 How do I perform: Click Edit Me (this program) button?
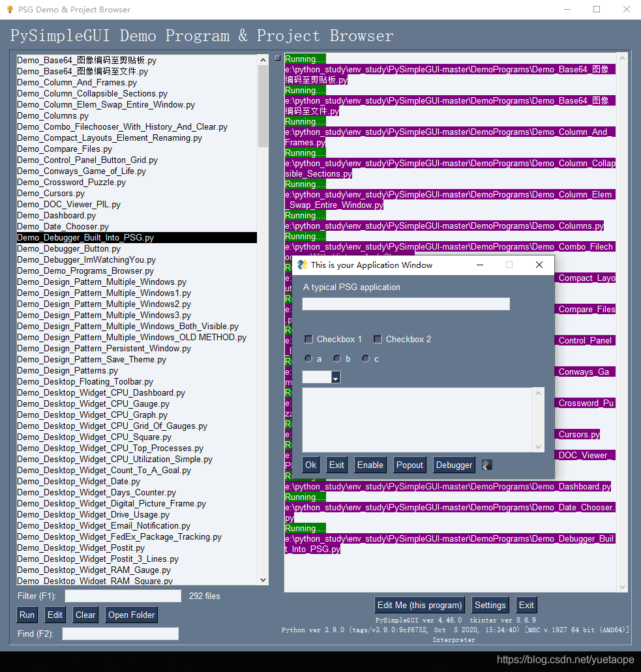click(x=419, y=605)
